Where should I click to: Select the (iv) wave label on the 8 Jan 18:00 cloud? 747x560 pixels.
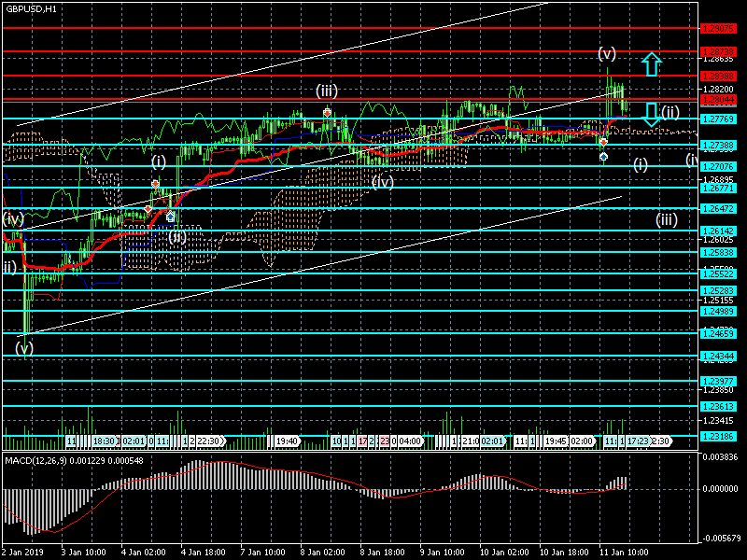(x=383, y=182)
